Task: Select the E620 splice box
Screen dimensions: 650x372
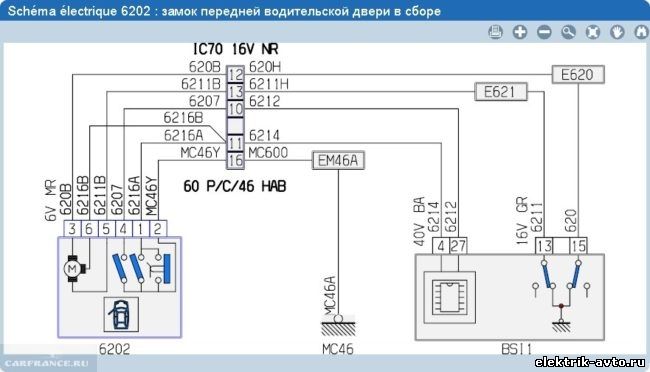Action: [x=578, y=75]
